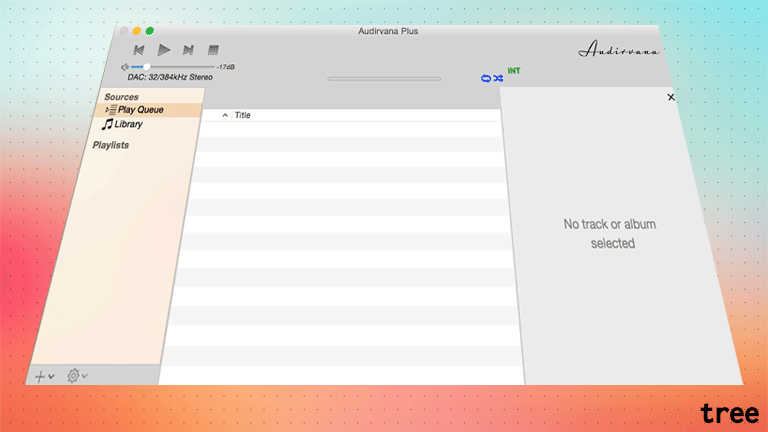Sort by the Title column header
The image size is (768, 432).
tap(242, 115)
